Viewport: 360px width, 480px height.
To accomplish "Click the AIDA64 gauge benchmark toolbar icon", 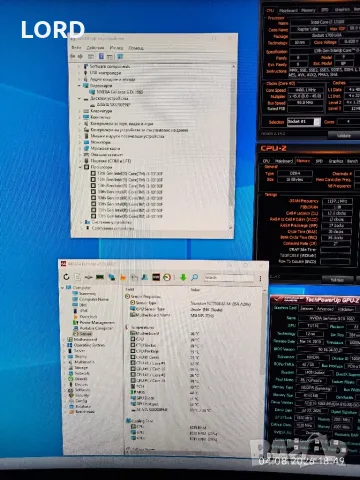I will point(167,277).
